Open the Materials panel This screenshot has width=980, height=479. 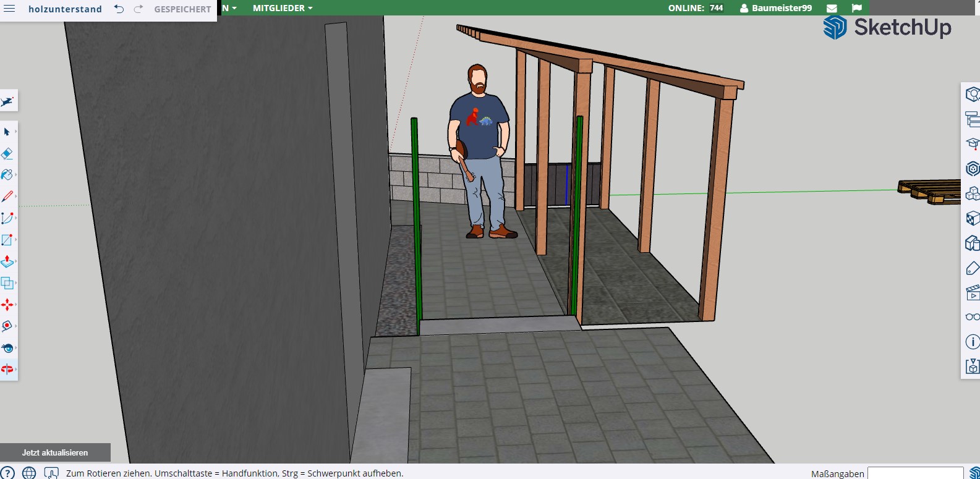pyautogui.click(x=972, y=218)
